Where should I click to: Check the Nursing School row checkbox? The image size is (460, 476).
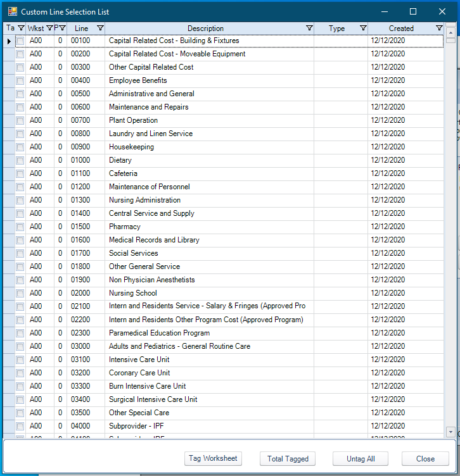(x=20, y=293)
